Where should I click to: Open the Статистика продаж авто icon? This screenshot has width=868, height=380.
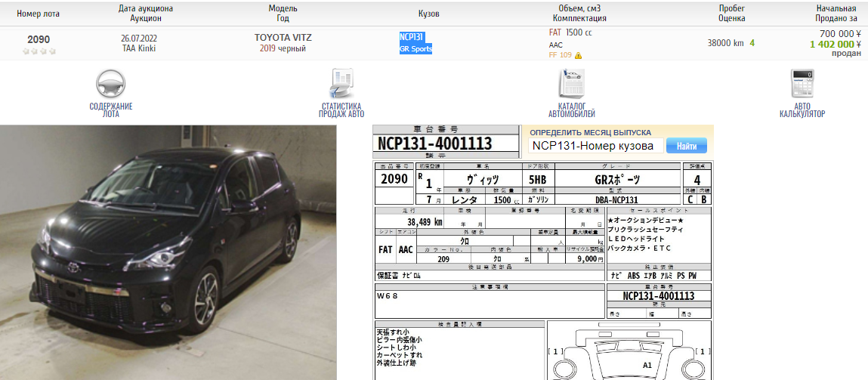click(x=341, y=84)
